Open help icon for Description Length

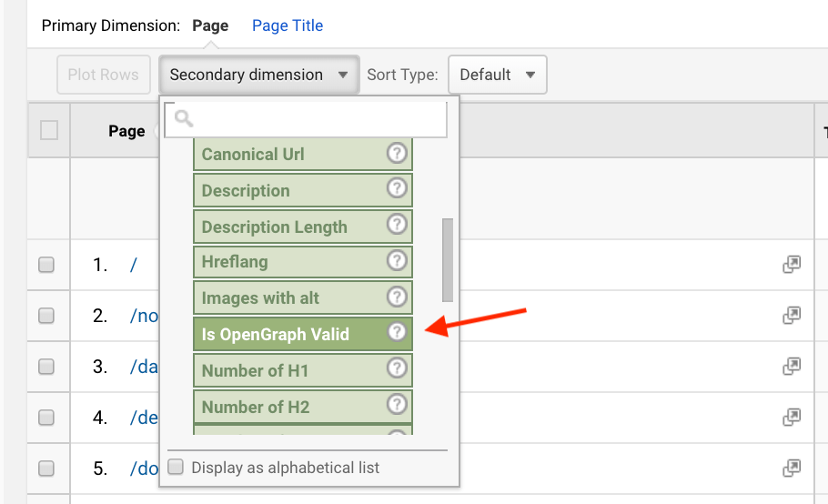pyautogui.click(x=397, y=224)
